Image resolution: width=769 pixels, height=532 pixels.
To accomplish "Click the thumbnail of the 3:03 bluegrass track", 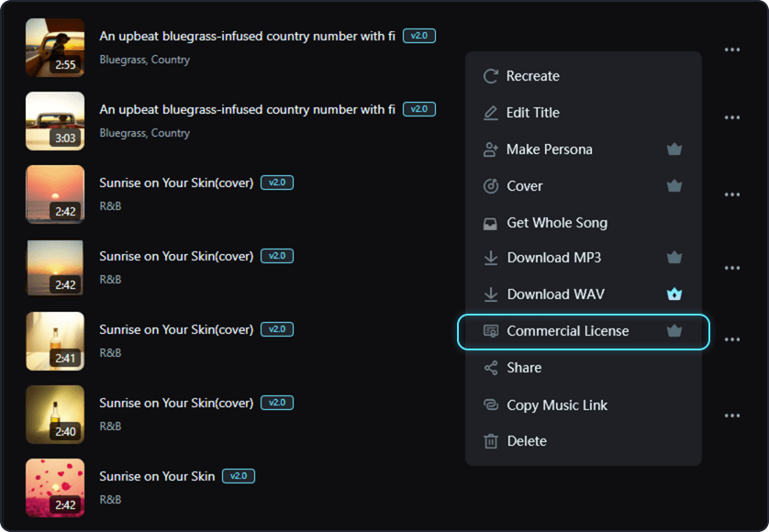I will [x=55, y=121].
